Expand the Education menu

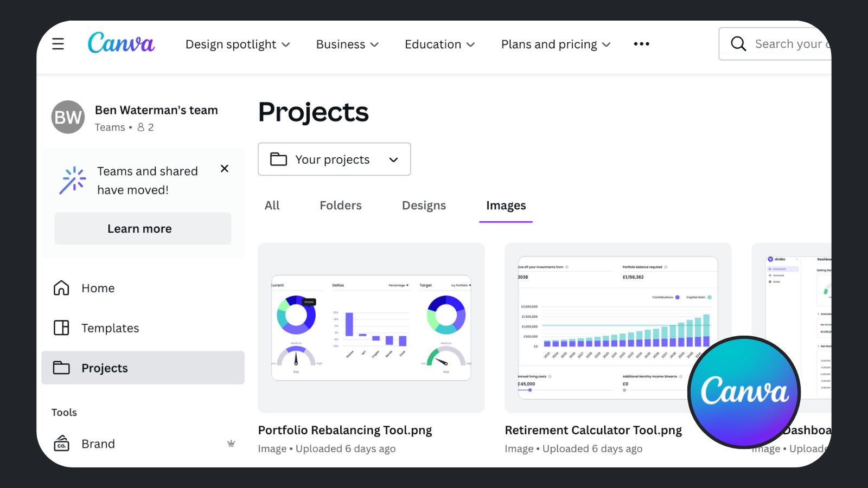440,44
